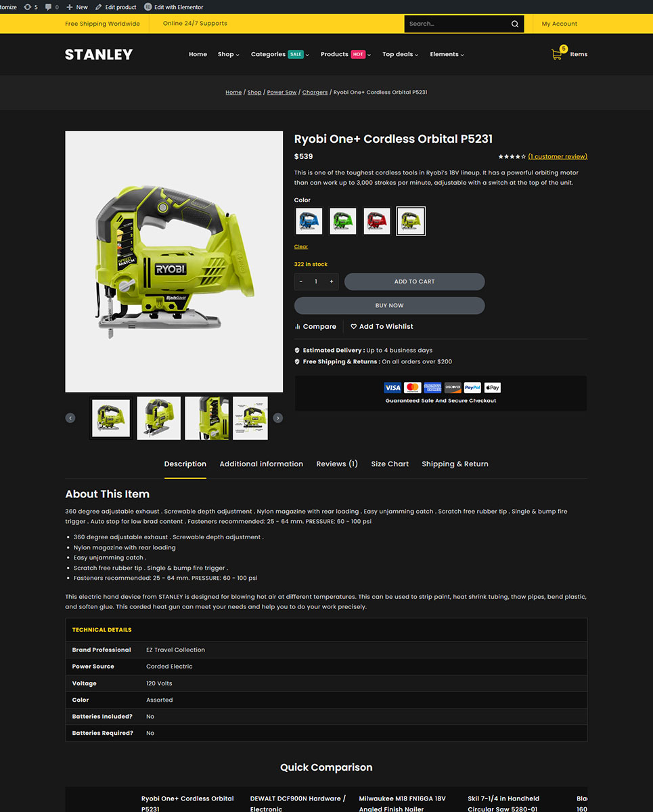
Task: Go to next gallery thumbnail arrow
Action: point(277,418)
